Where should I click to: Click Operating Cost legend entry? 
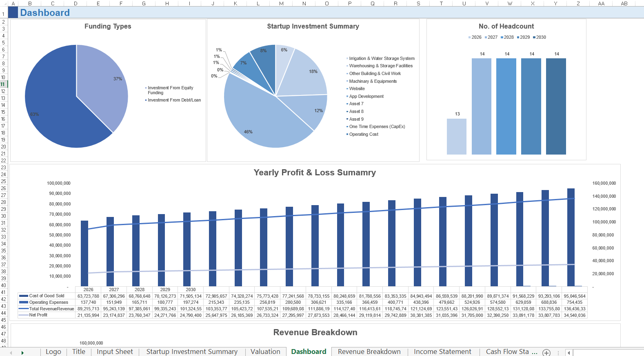click(363, 135)
